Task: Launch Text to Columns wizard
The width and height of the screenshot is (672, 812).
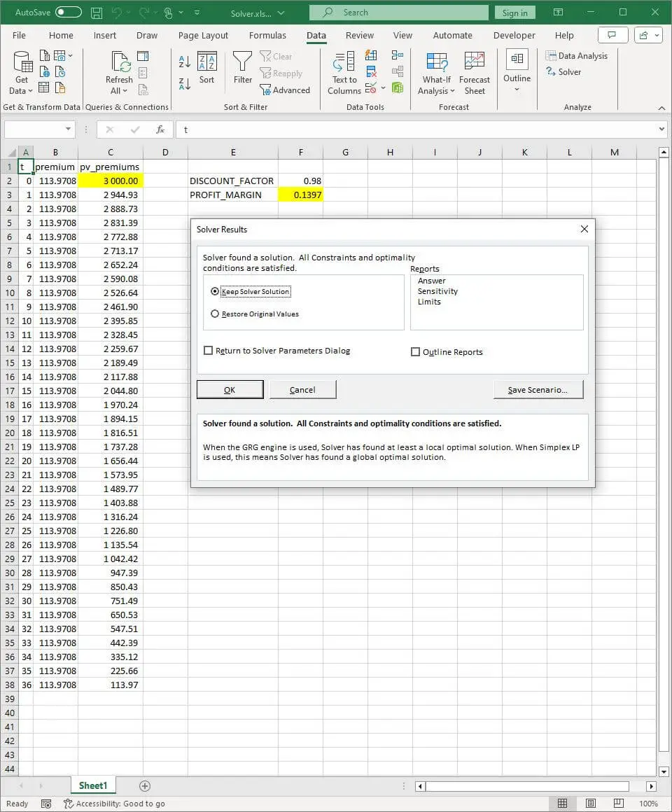Action: pos(344,73)
